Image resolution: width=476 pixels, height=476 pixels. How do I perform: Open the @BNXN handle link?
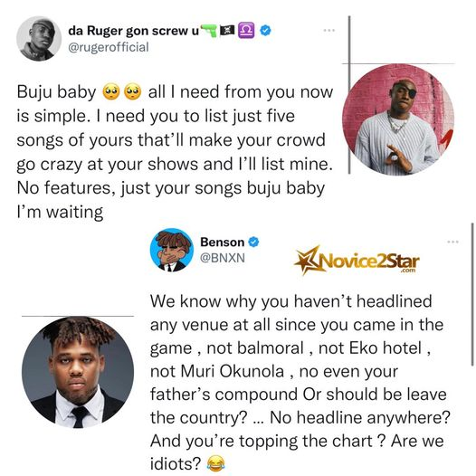point(223,258)
